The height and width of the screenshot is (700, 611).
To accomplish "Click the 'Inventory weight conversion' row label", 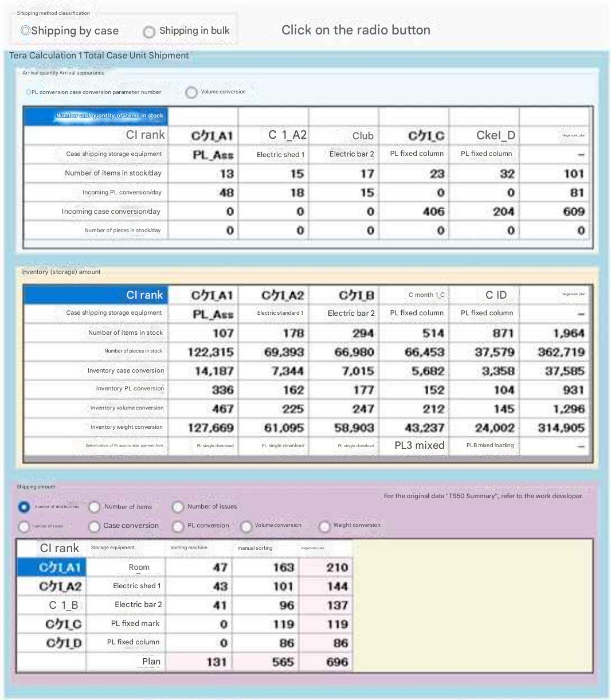I will coord(126,427).
